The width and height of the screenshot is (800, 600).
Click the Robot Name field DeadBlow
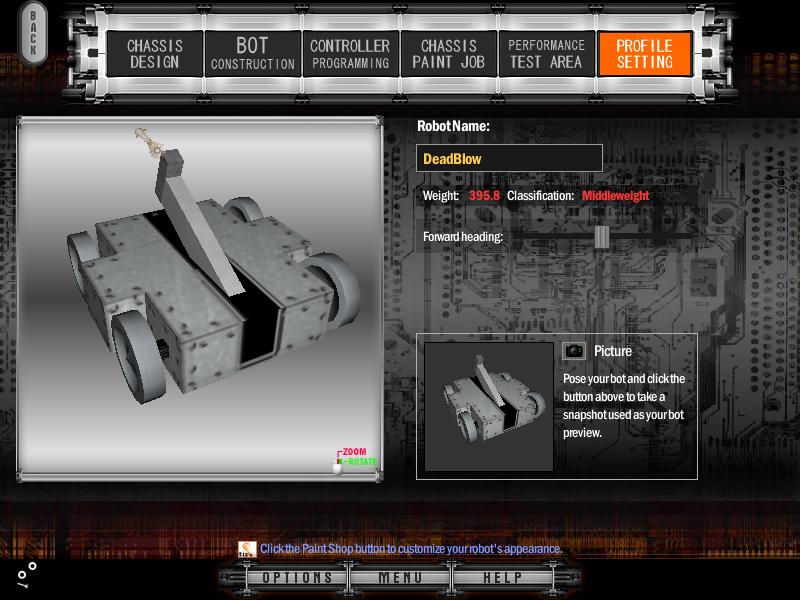click(509, 158)
